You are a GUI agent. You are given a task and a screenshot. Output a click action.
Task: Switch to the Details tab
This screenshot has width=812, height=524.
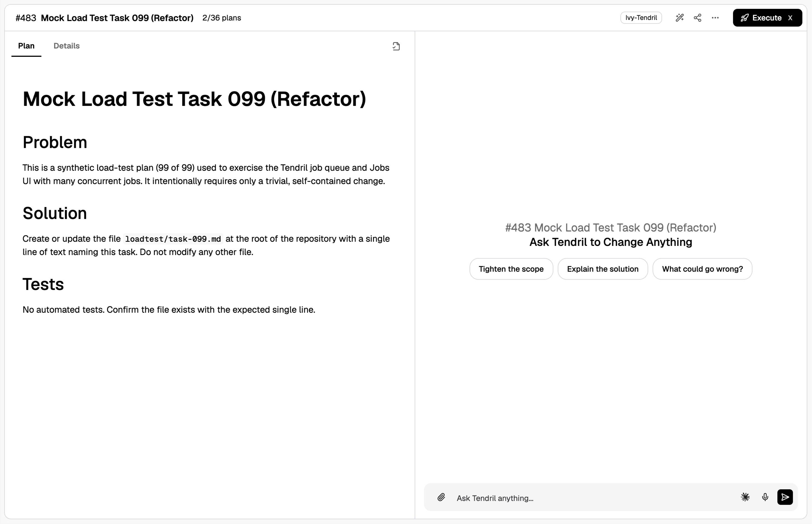(x=66, y=46)
